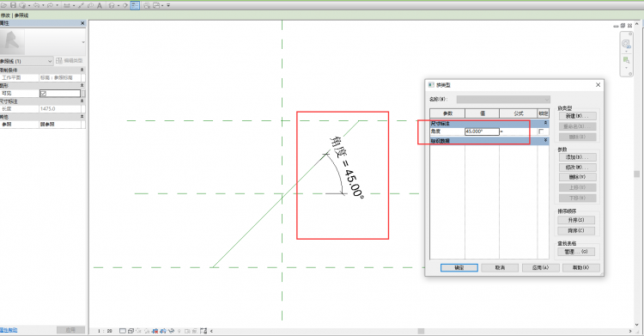Click the 属性帮助 properties help link

point(9,330)
